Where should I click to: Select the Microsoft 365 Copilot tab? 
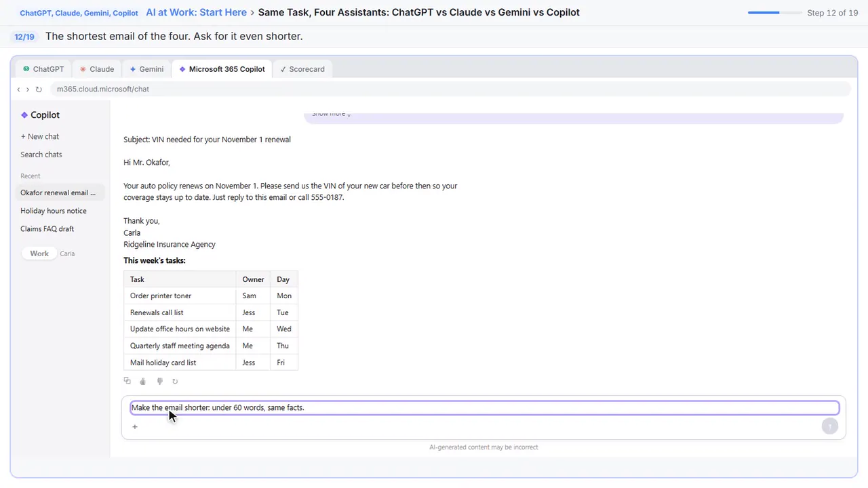coord(222,69)
